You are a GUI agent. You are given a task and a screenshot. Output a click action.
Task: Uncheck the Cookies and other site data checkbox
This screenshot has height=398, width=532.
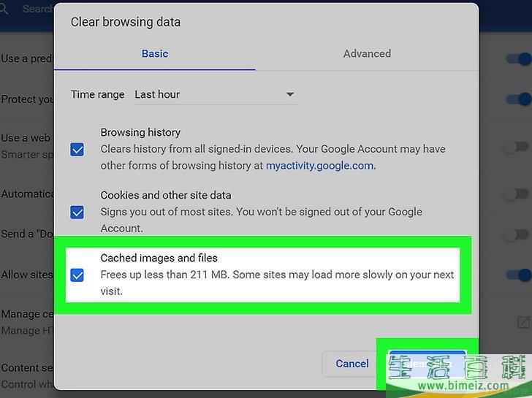77,212
